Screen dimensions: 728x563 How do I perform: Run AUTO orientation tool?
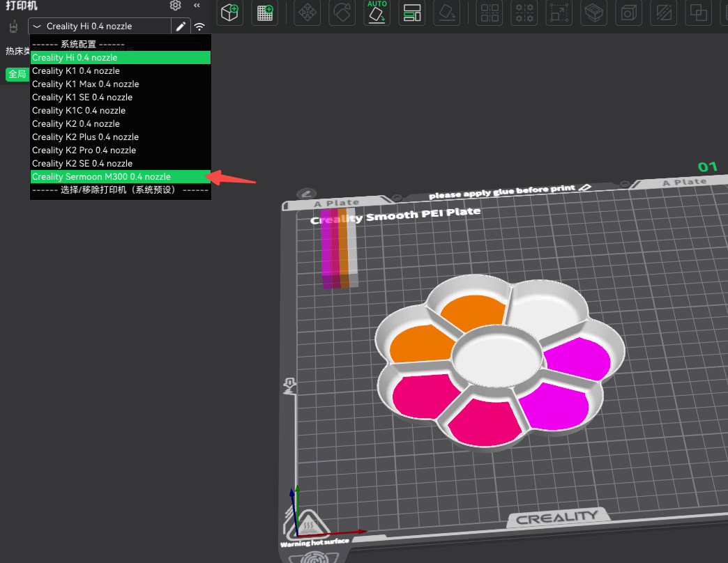point(377,13)
